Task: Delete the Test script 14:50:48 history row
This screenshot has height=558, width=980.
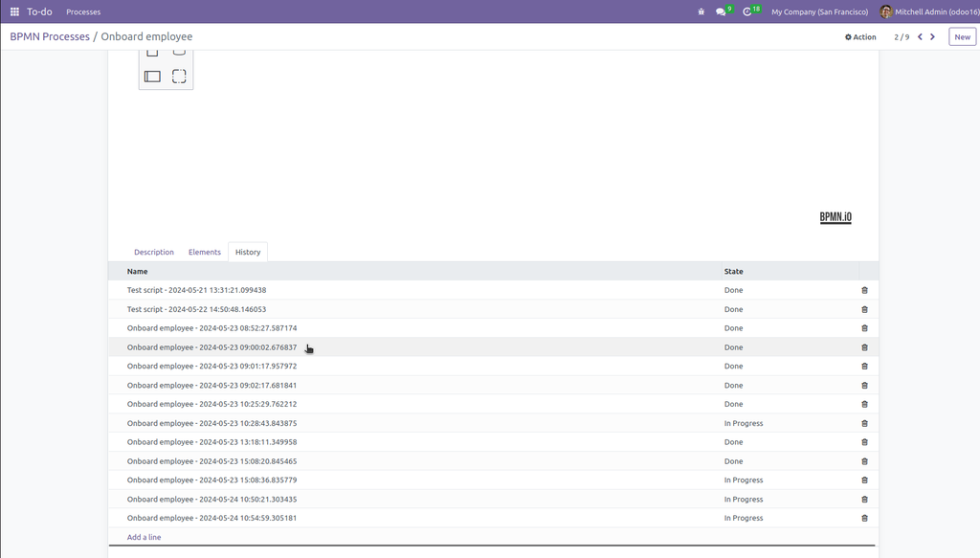Action: pos(865,309)
